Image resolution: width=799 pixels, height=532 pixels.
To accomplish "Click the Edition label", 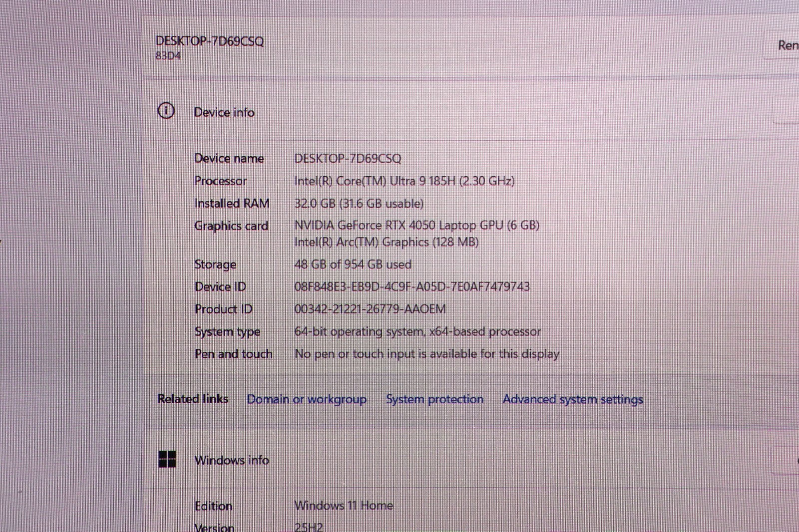I will tap(213, 506).
